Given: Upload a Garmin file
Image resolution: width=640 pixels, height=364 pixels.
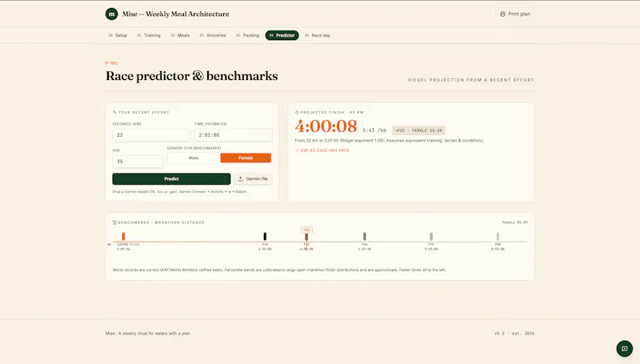Looking at the screenshot, I should (253, 178).
